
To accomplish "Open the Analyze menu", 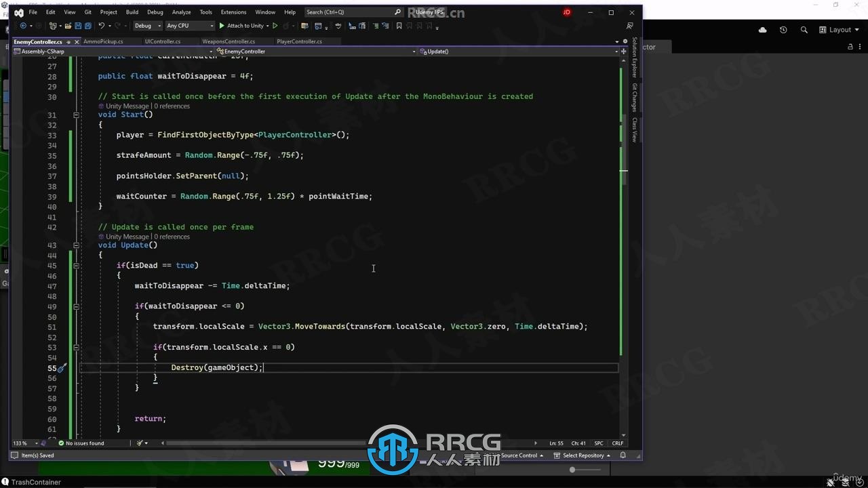I will pyautogui.click(x=181, y=12).
